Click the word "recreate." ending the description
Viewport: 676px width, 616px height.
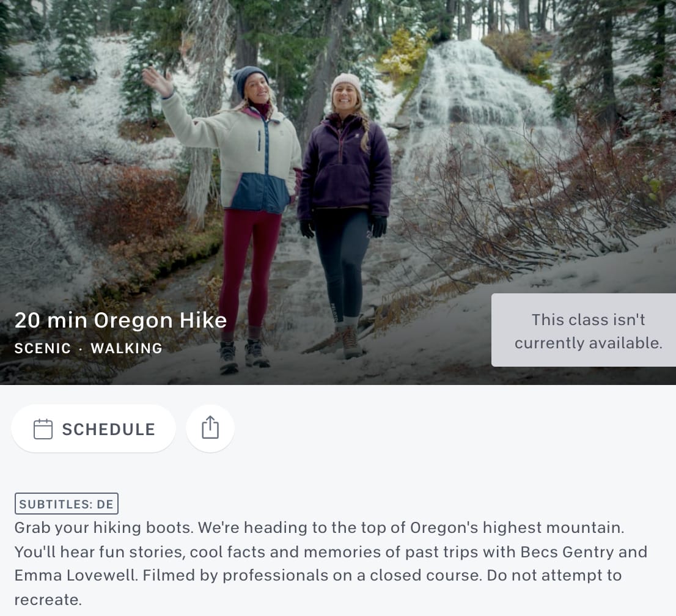pos(48,599)
